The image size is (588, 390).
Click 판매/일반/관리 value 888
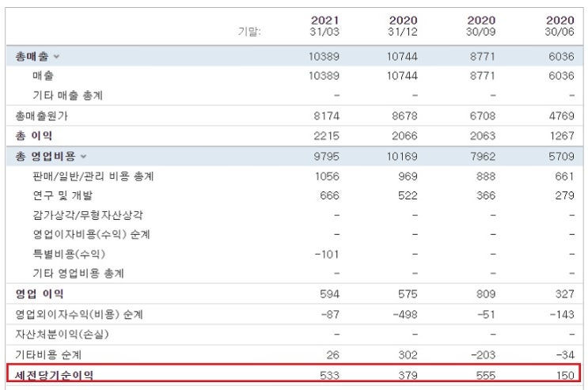click(x=486, y=176)
